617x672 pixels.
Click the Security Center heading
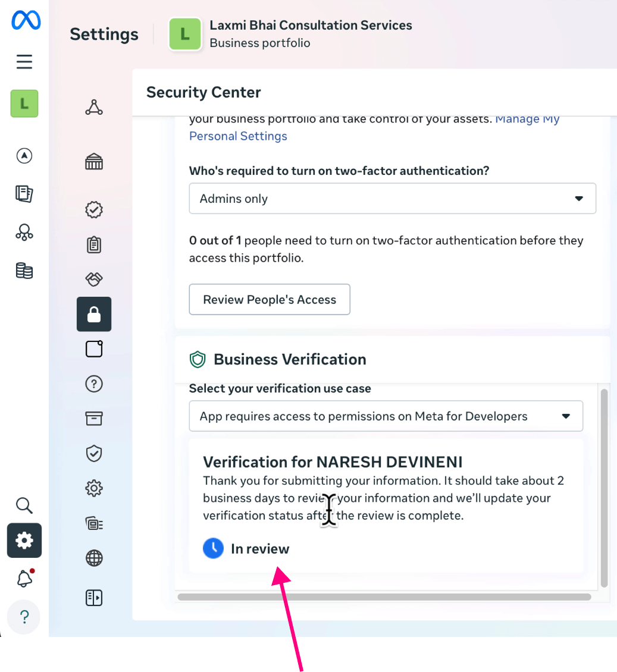(203, 92)
